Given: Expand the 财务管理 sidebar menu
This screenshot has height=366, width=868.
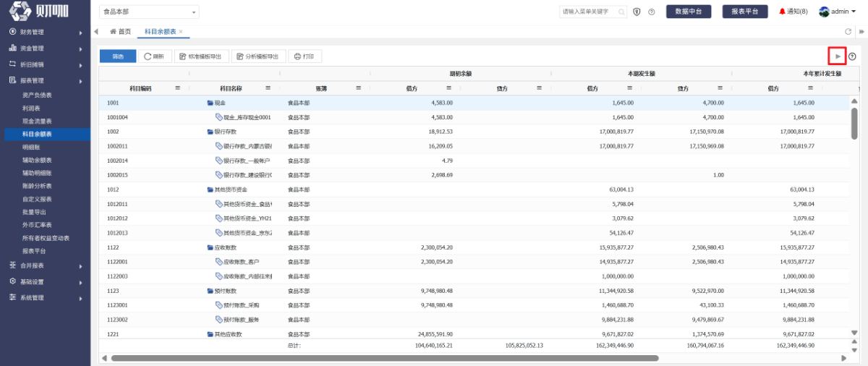Looking at the screenshot, I should point(45,32).
